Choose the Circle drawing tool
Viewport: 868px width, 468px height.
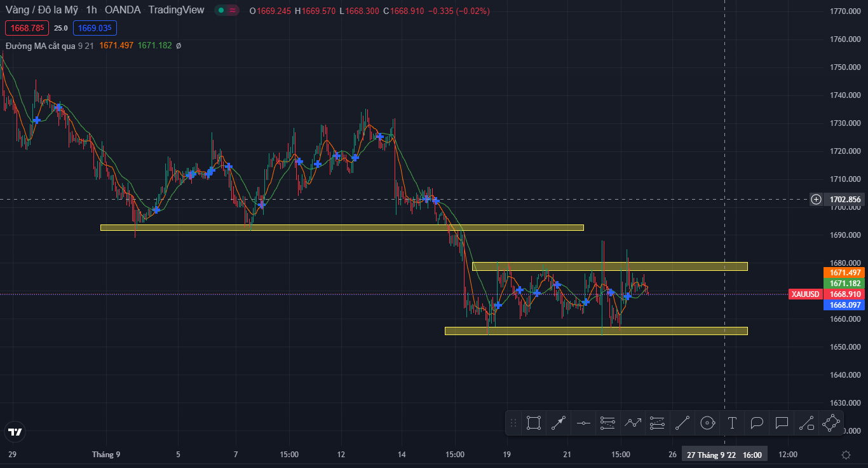coord(707,423)
